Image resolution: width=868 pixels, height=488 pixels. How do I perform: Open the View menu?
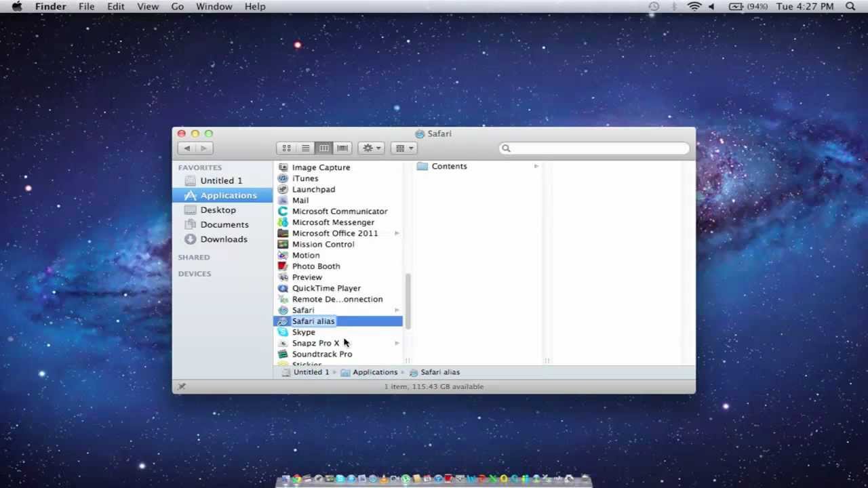(148, 7)
